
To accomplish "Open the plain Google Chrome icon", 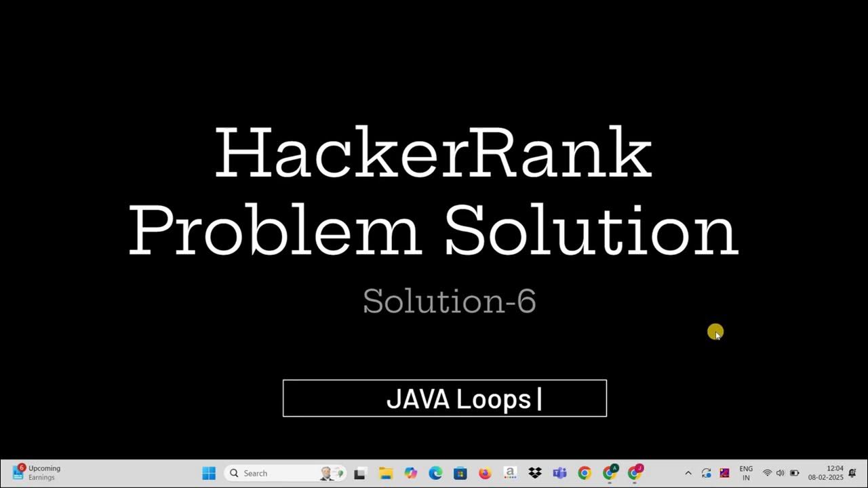I will click(x=585, y=473).
